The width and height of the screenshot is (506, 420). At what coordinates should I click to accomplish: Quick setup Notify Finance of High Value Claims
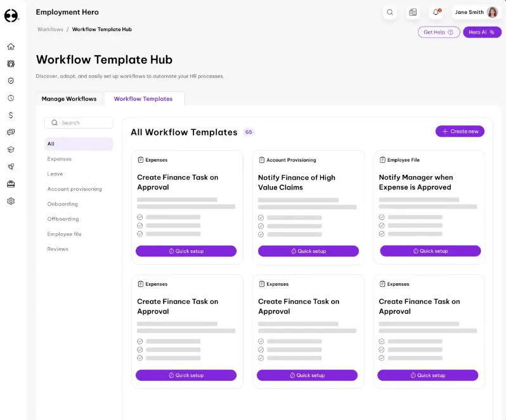coord(308,251)
